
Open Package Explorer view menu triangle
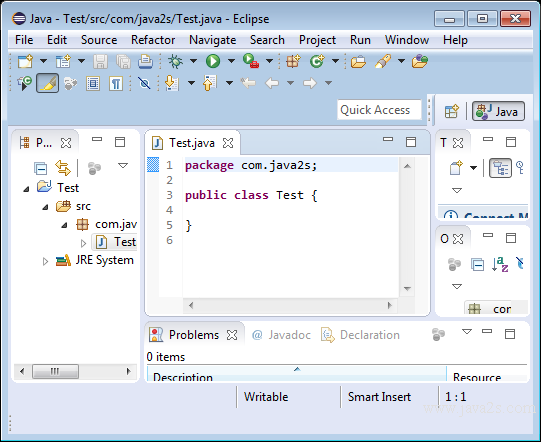click(123, 166)
